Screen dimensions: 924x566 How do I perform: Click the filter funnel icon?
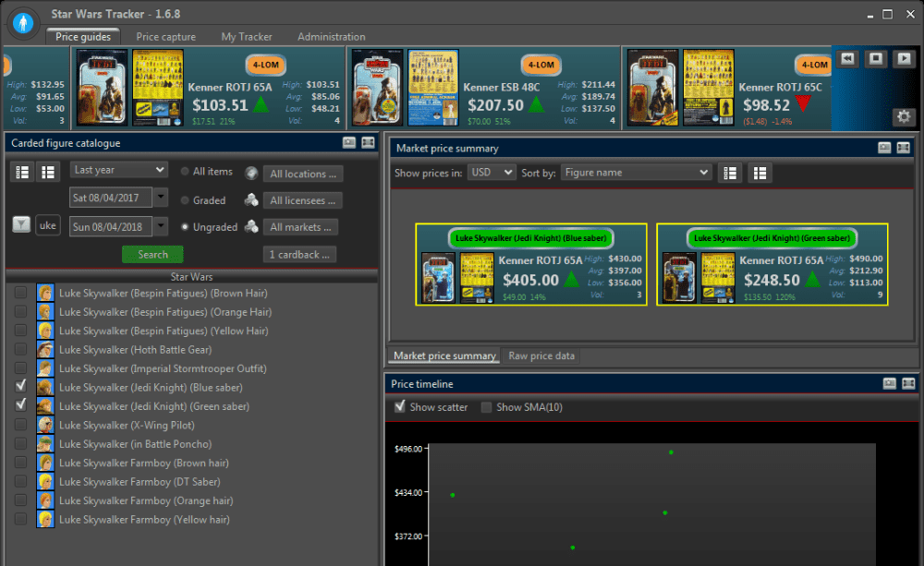pos(21,224)
